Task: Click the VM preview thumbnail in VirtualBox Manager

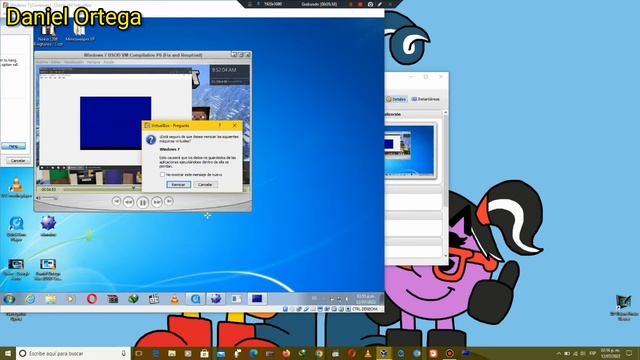Action: [x=410, y=151]
